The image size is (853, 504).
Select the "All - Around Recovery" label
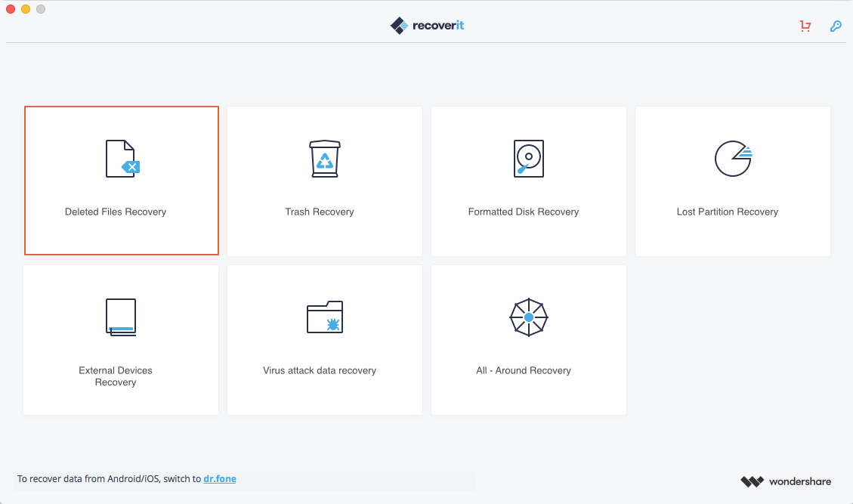tap(524, 371)
